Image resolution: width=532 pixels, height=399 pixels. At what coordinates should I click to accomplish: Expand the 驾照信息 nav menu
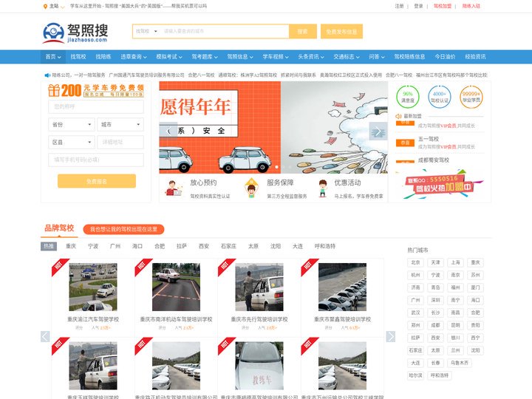click(240, 57)
